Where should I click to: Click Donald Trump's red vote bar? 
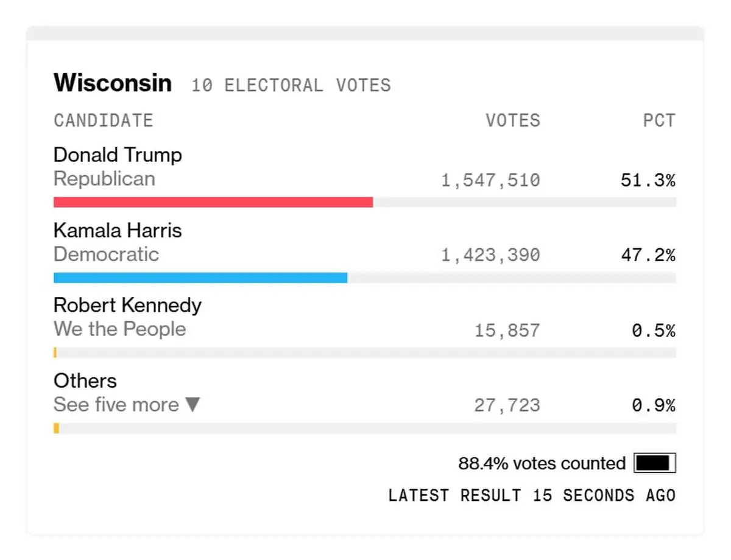[x=213, y=202]
